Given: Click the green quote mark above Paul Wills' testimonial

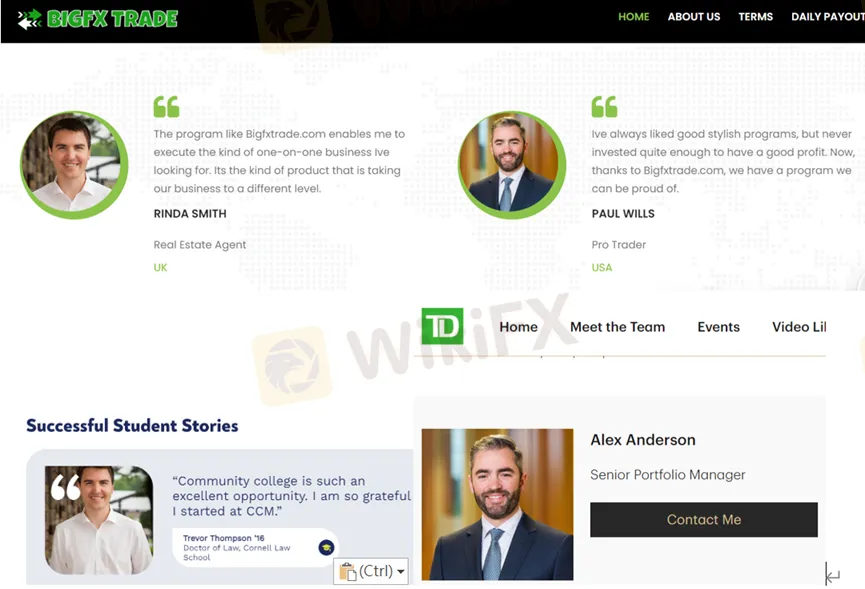Looking at the screenshot, I should pos(605,106).
